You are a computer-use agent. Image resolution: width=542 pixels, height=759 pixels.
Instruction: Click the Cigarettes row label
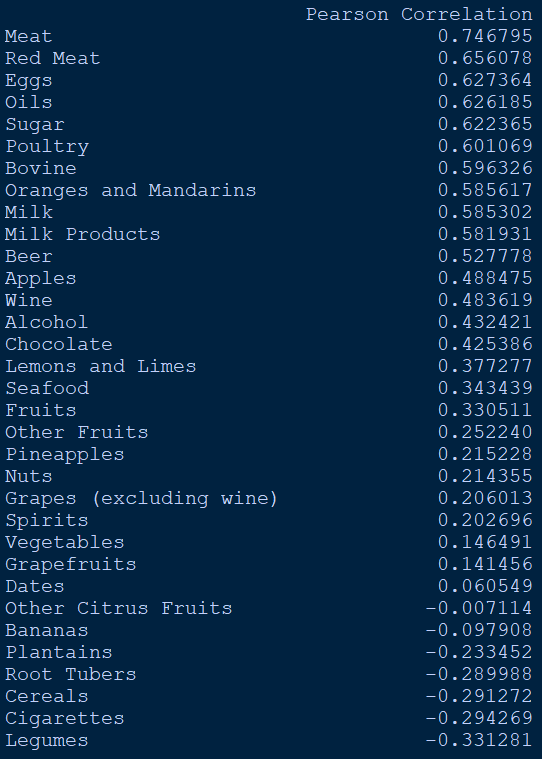pyautogui.click(x=64, y=718)
